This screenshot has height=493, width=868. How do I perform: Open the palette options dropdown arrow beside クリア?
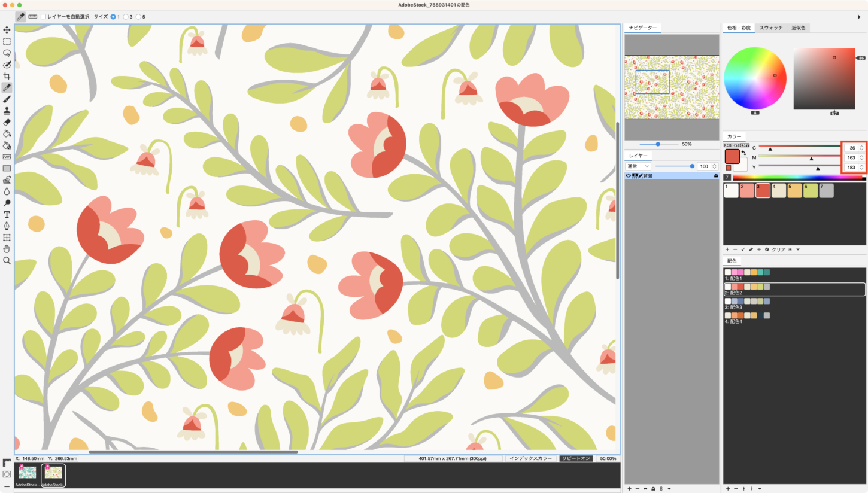point(798,249)
